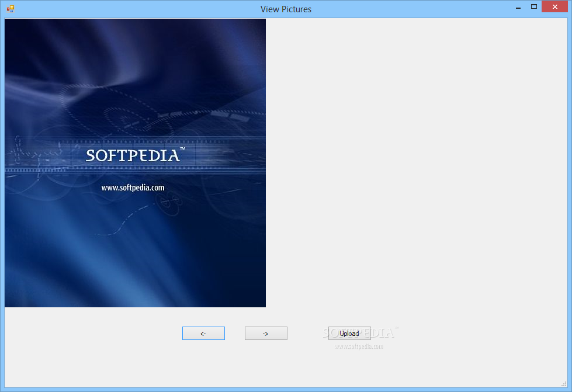The width and height of the screenshot is (572, 392).
Task: Click the Upload button
Action: tap(349, 334)
